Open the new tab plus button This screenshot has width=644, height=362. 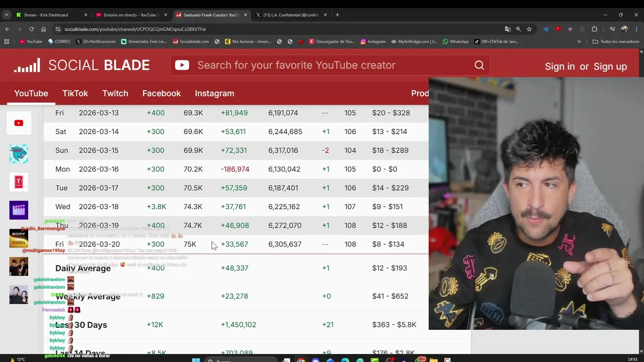(337, 15)
